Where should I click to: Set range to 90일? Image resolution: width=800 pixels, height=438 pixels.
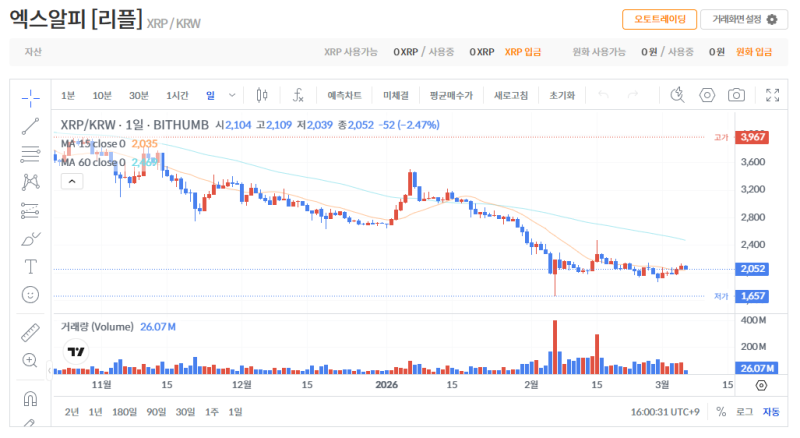(x=156, y=412)
